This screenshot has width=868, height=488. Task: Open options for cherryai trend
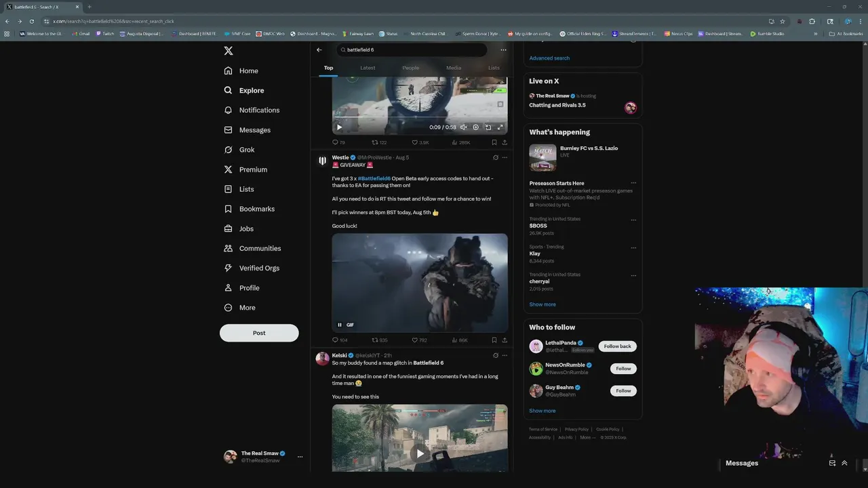[633, 275]
